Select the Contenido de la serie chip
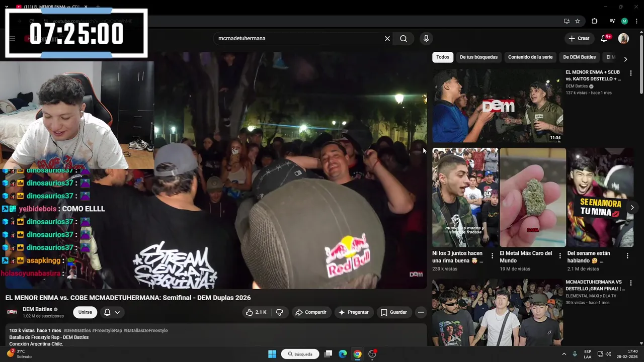Image resolution: width=644 pixels, height=362 pixels. (530, 57)
